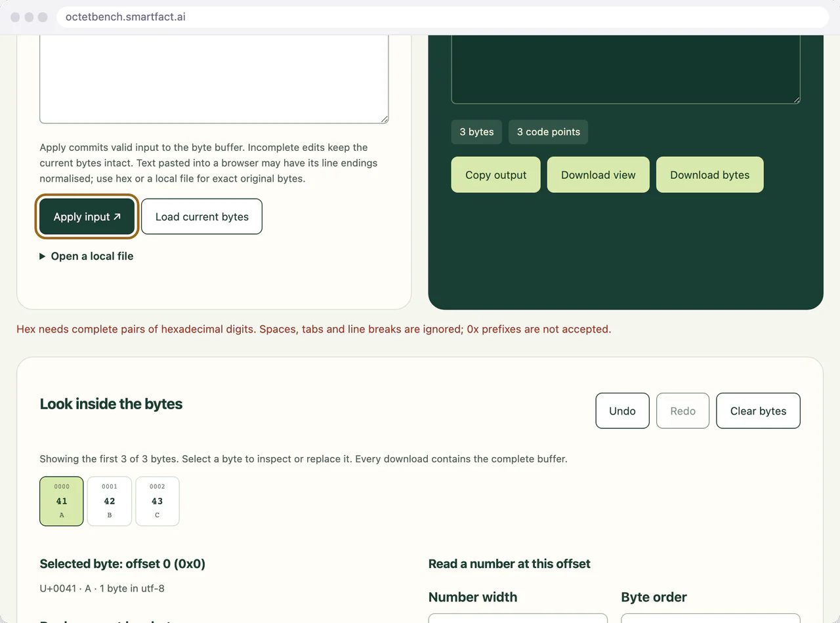
Task: Click the Showing the first 3 of 3 bytes text
Action: [303, 459]
